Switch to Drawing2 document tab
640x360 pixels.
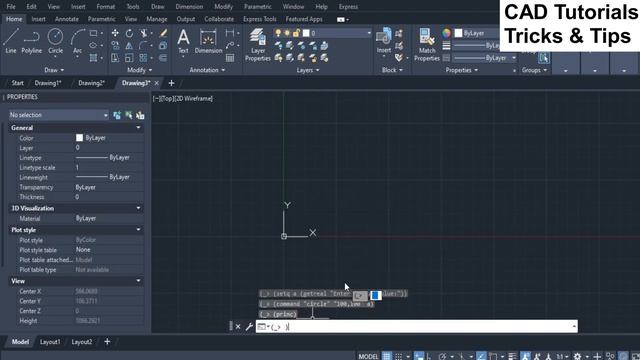[91, 83]
